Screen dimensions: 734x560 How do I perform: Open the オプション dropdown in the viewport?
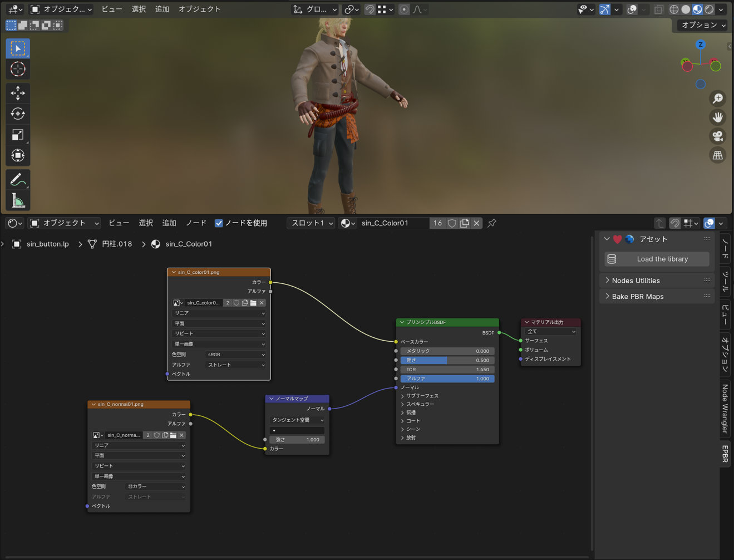(x=704, y=25)
